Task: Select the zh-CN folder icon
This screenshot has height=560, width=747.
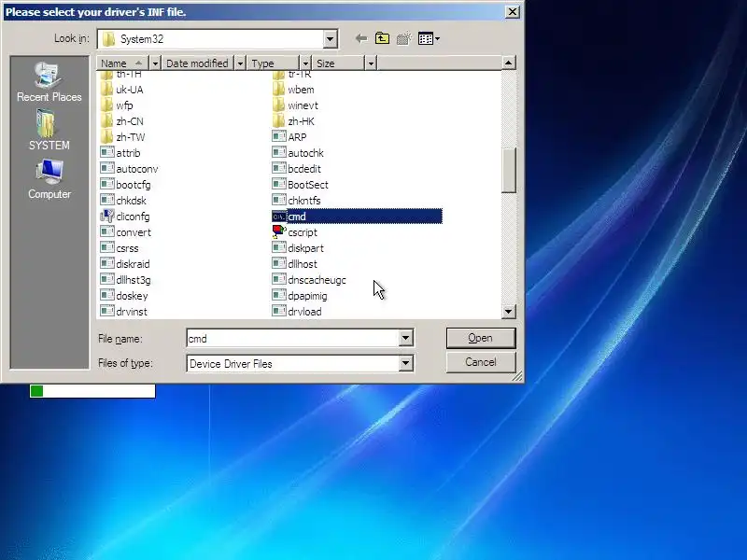Action: click(107, 121)
